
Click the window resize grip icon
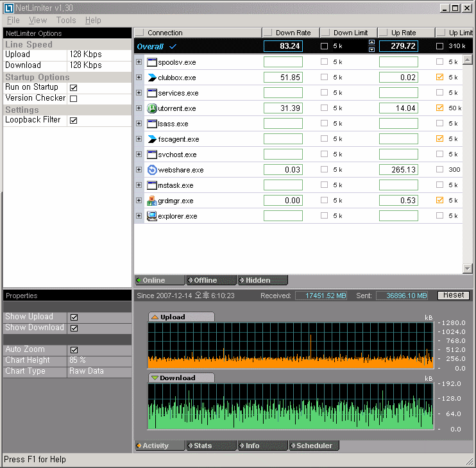(470, 462)
